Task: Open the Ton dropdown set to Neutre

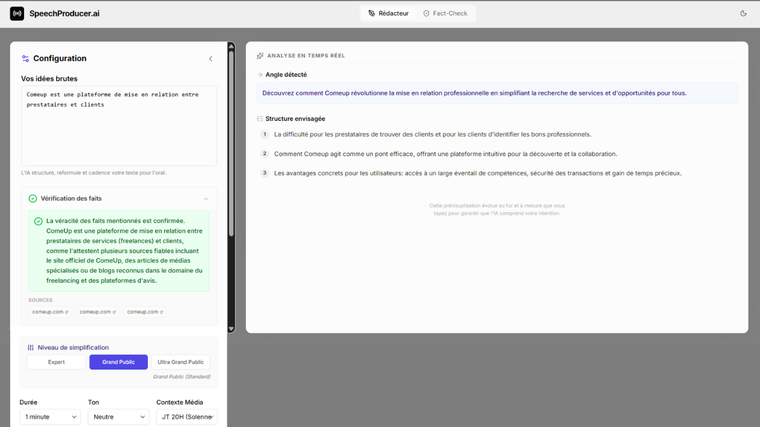Action: tap(118, 417)
